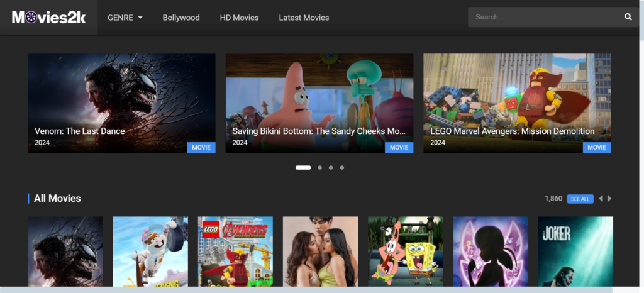
Task: Click MOVIE badge on LEGO Marvel banner
Action: [x=597, y=148]
